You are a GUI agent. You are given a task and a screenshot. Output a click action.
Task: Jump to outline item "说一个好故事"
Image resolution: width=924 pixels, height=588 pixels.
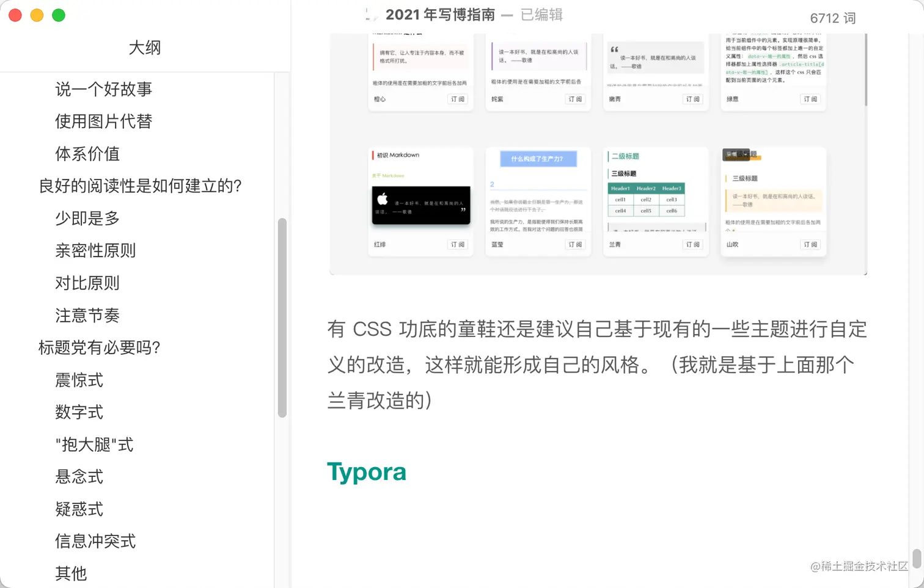(x=103, y=89)
